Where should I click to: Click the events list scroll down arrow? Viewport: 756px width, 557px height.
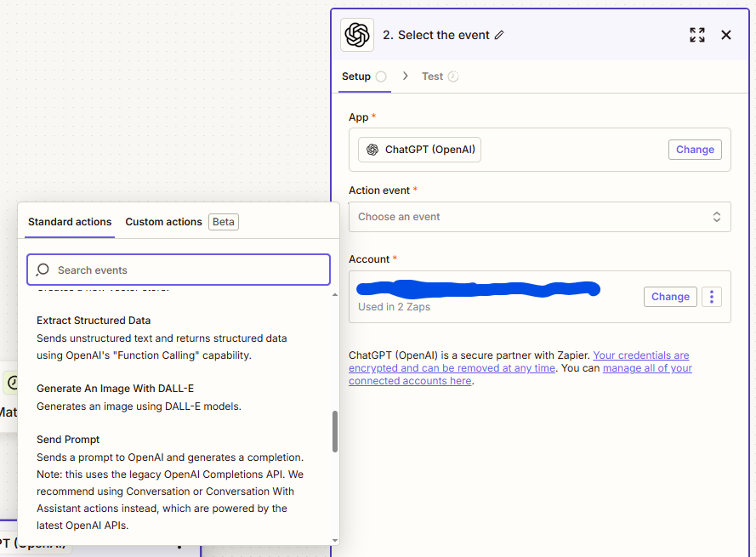(x=334, y=541)
